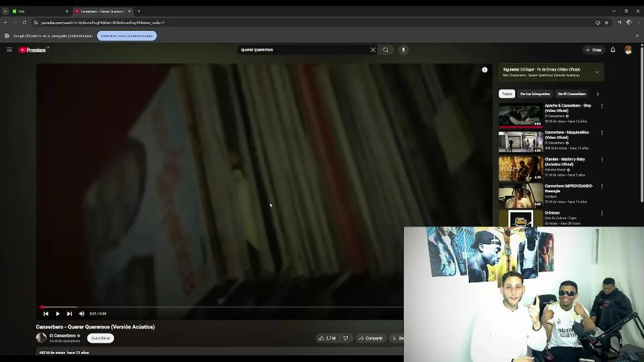Bookmark this page with star icon
This screenshot has width=644, height=362.
click(606, 23)
